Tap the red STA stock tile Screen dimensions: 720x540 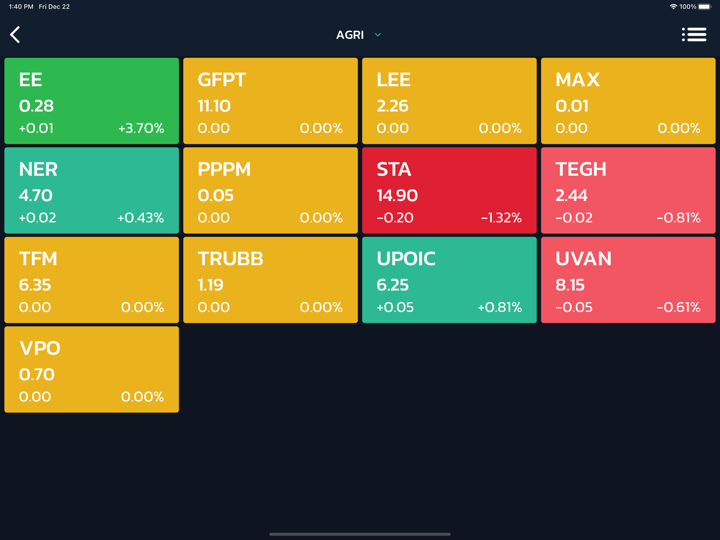(449, 191)
